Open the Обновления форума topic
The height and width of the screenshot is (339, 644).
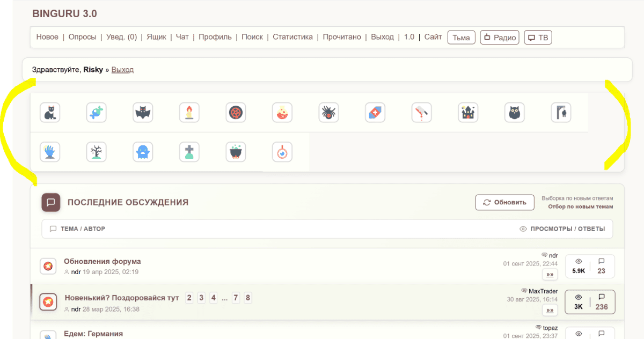[102, 261]
